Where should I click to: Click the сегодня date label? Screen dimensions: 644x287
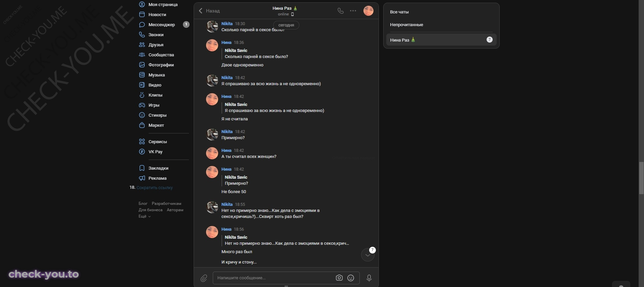click(286, 25)
